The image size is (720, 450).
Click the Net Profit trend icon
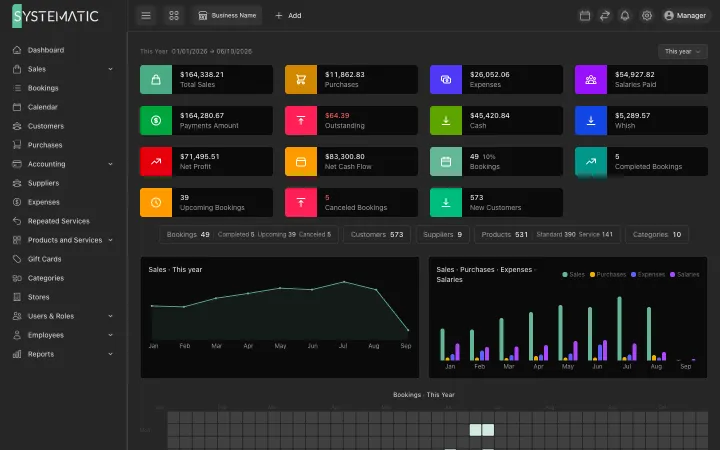coord(156,162)
